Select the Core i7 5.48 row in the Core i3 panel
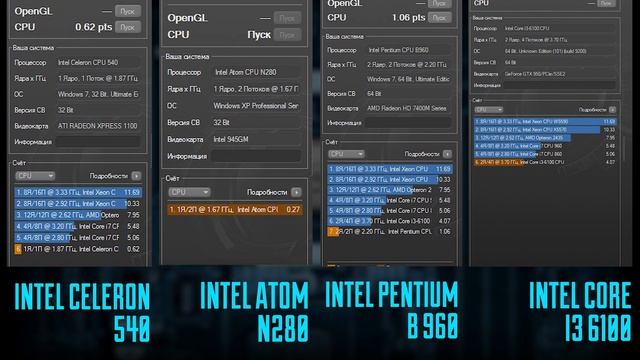This screenshot has width=640, height=360. 545,146
